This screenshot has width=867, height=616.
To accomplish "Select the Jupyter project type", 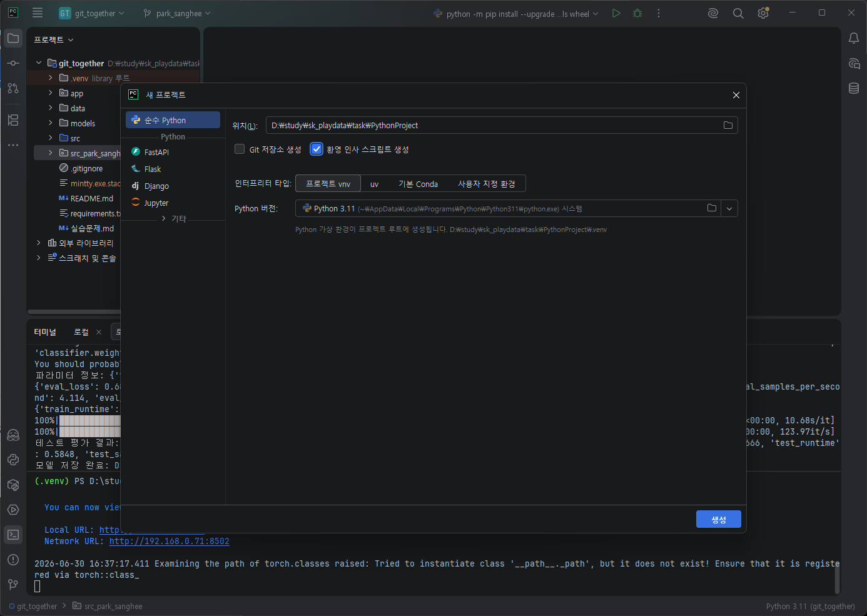I will (173, 203).
